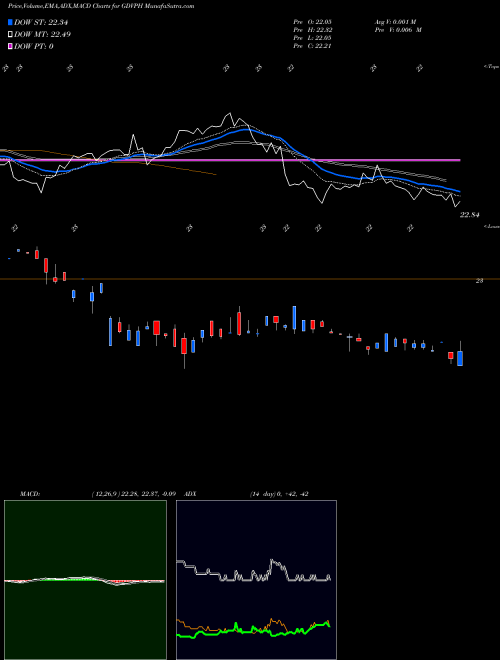Click the 'MACD:' panel label
Image resolution: width=500 pixels, height=660 pixels.
coord(30,494)
